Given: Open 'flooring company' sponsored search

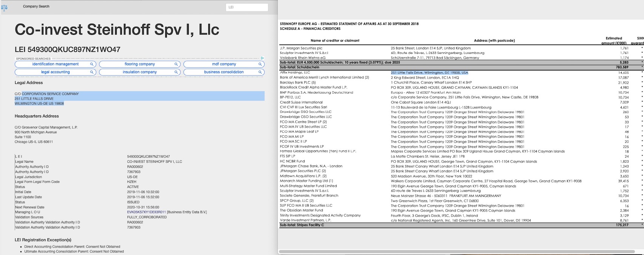Looking at the screenshot, I should pos(140,64).
